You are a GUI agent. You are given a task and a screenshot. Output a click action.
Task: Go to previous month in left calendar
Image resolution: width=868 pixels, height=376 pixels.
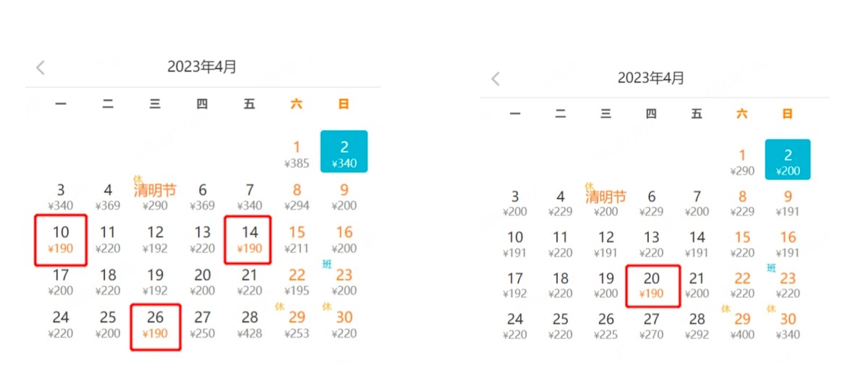point(41,68)
